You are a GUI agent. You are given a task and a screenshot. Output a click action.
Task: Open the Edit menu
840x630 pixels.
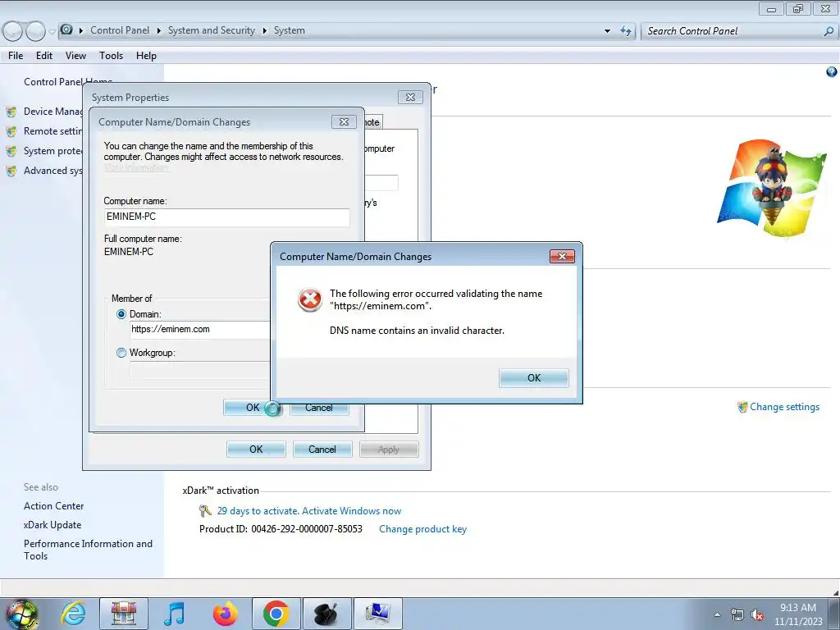44,56
